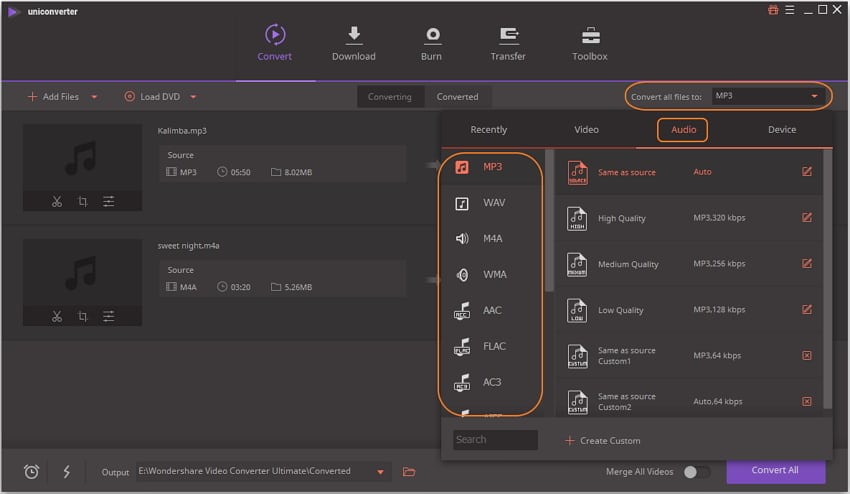
Task: Select FLAC in the audio format list
Action: 493,346
